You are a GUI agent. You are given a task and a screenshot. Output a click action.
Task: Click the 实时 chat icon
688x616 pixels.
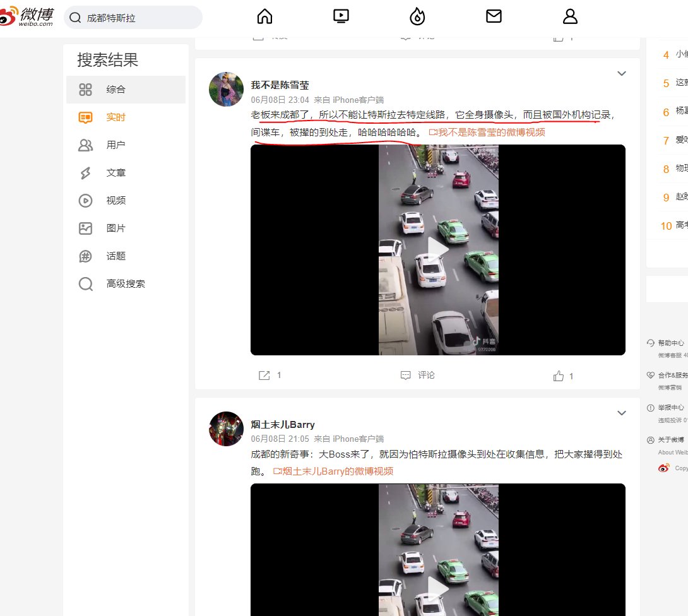click(85, 117)
